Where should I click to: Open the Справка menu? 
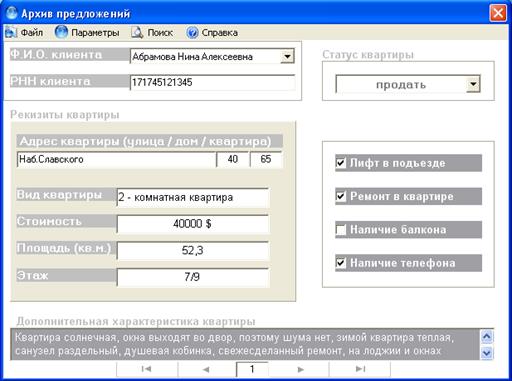220,33
